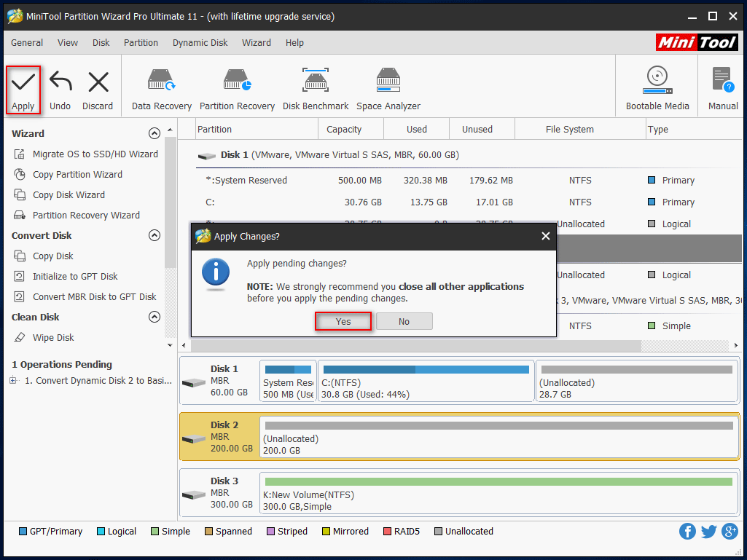This screenshot has height=560, width=747.
Task: Expand the pending Convert Dynamic Disk 2 operation
Action: point(13,380)
